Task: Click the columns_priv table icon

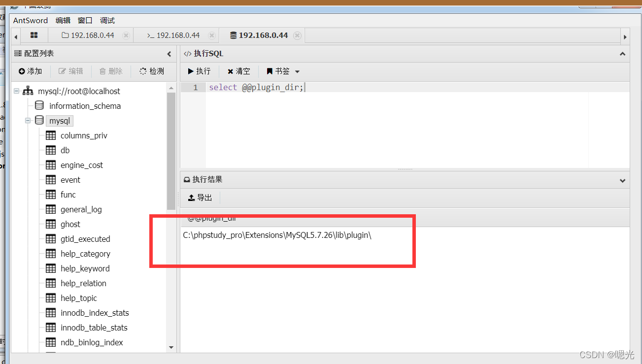Action: click(50, 135)
